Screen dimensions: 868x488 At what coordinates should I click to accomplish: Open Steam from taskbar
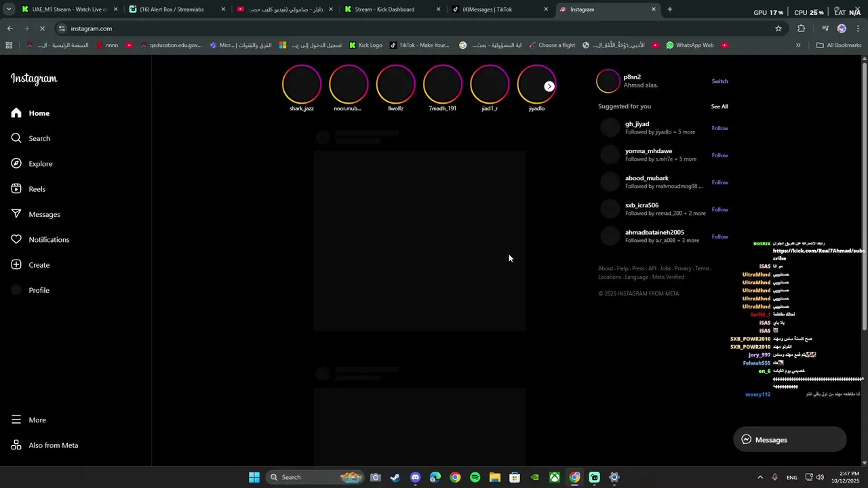(x=395, y=477)
